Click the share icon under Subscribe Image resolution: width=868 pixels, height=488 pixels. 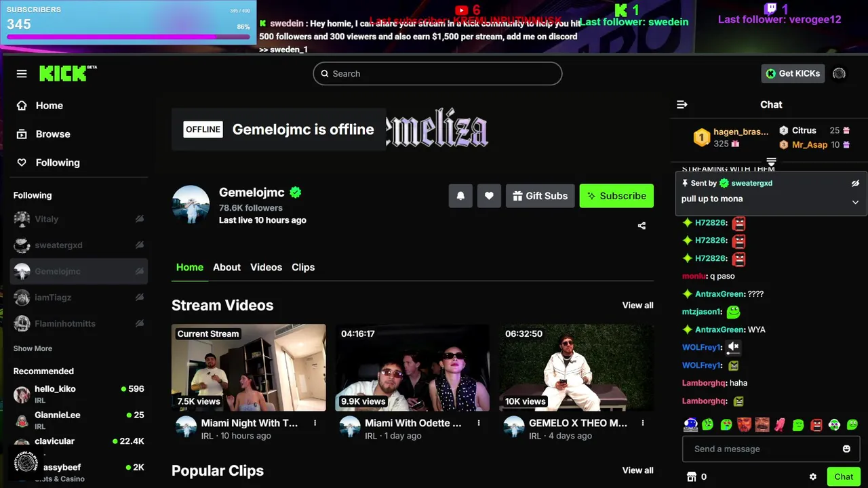click(642, 226)
